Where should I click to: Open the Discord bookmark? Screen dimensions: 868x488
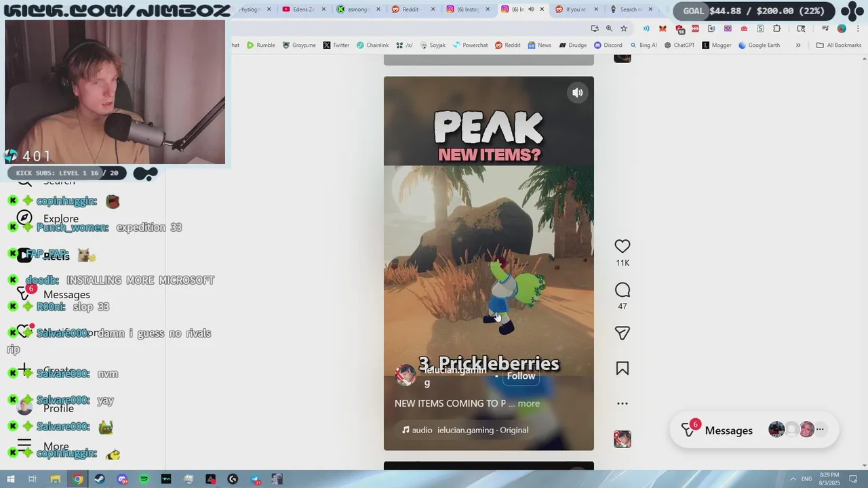(x=608, y=45)
